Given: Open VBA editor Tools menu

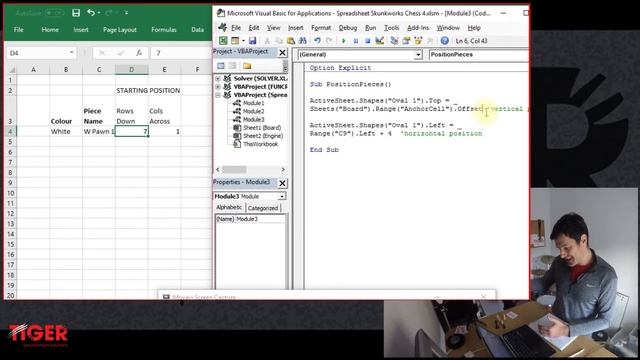Looking at the screenshot, I should click(x=391, y=28).
